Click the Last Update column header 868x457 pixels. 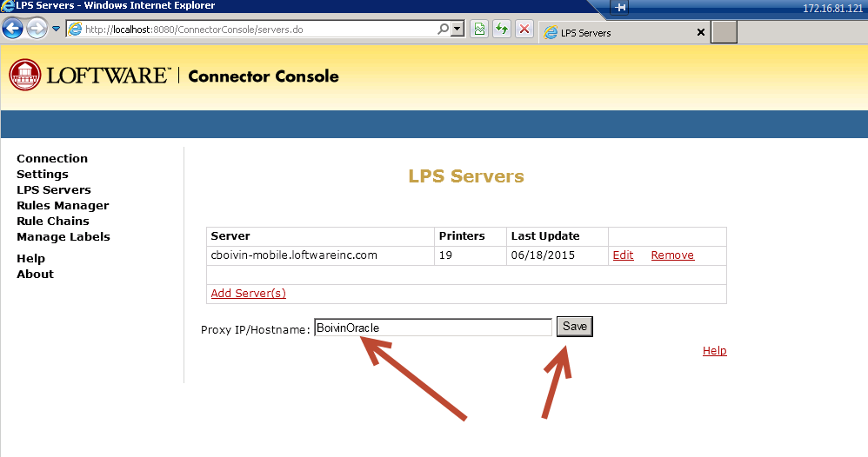[x=558, y=236]
